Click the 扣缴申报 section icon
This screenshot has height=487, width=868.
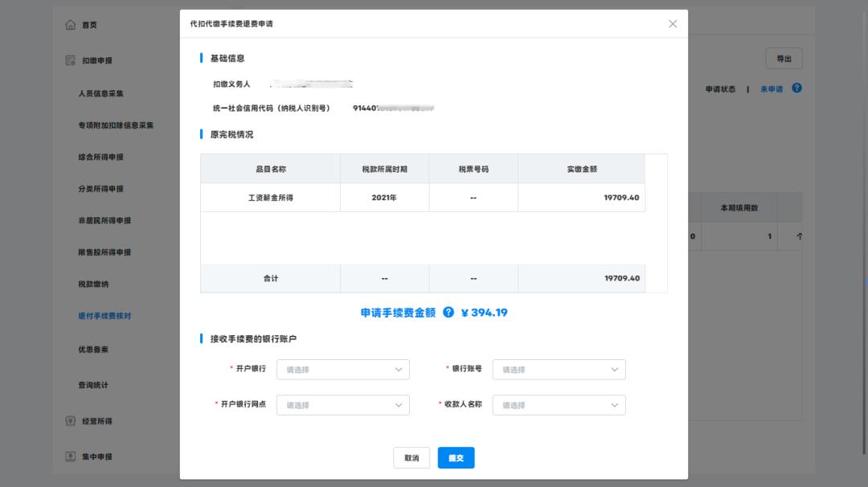(x=70, y=60)
